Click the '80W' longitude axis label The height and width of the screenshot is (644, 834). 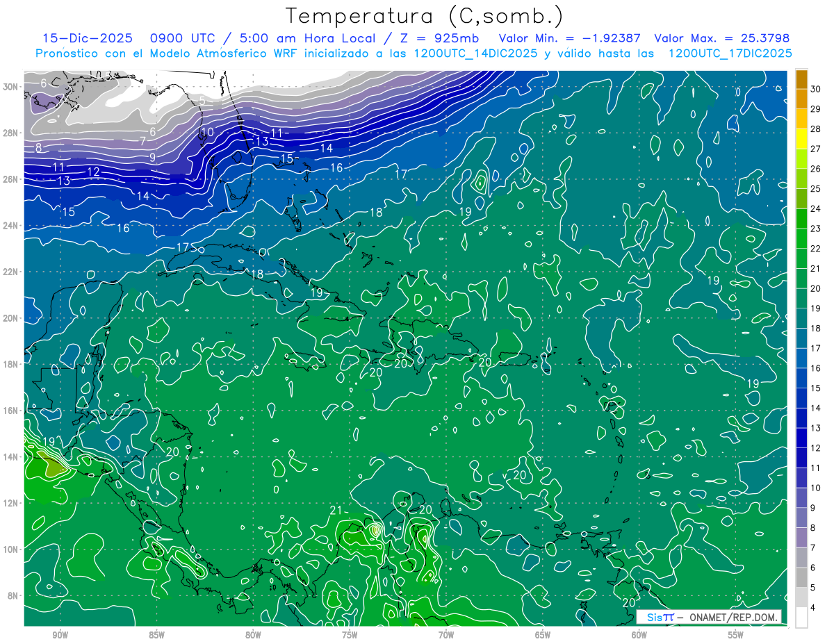point(253,636)
